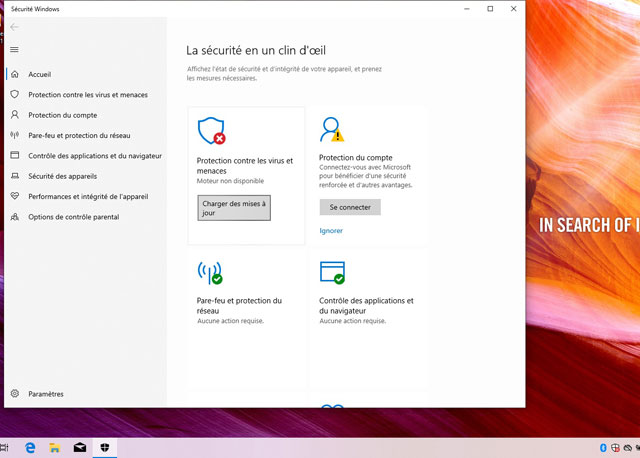
Task: Click Protection du compte tile title
Action: (x=356, y=158)
